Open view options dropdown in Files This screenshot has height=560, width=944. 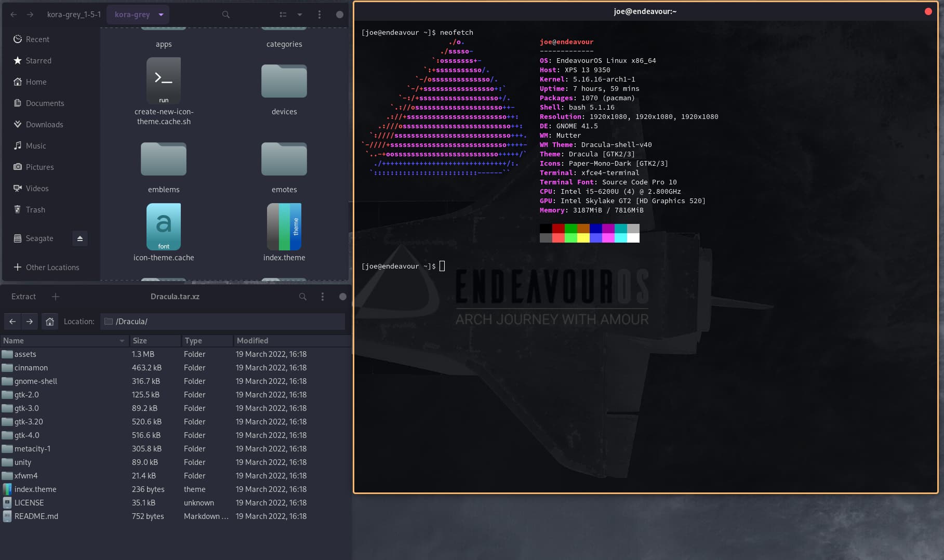300,15
